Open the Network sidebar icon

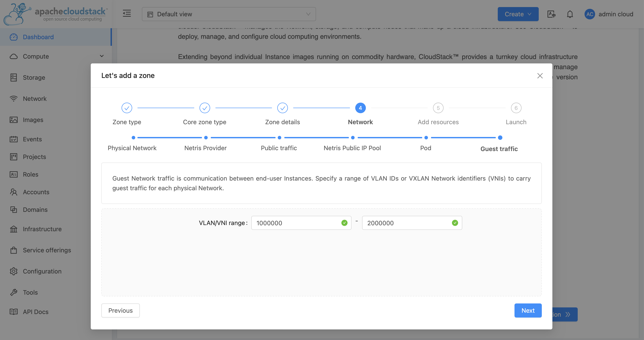14,98
